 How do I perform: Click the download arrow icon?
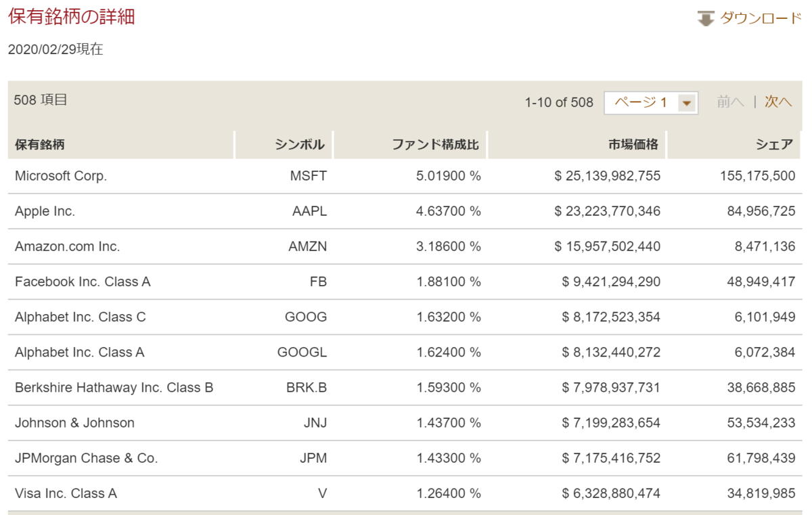click(x=706, y=18)
